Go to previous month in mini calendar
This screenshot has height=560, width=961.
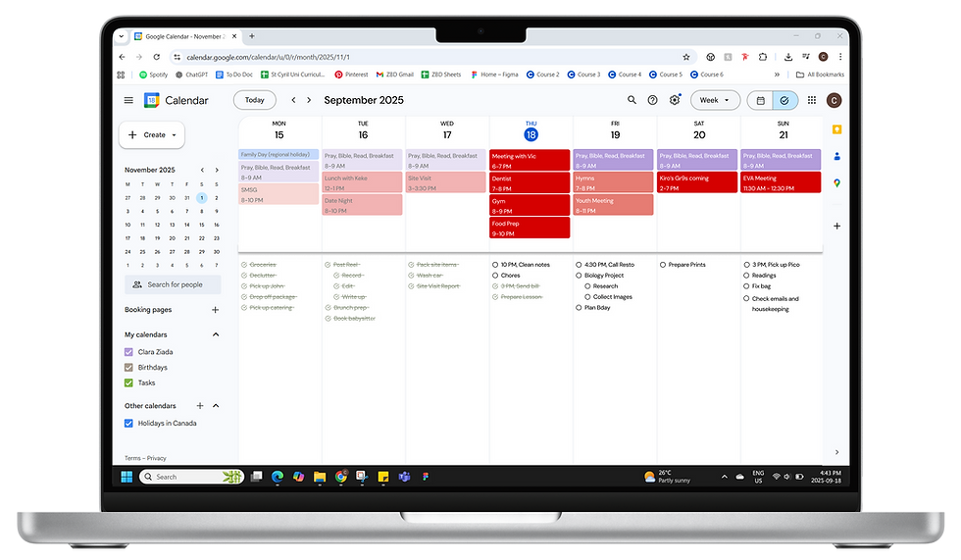coord(202,170)
